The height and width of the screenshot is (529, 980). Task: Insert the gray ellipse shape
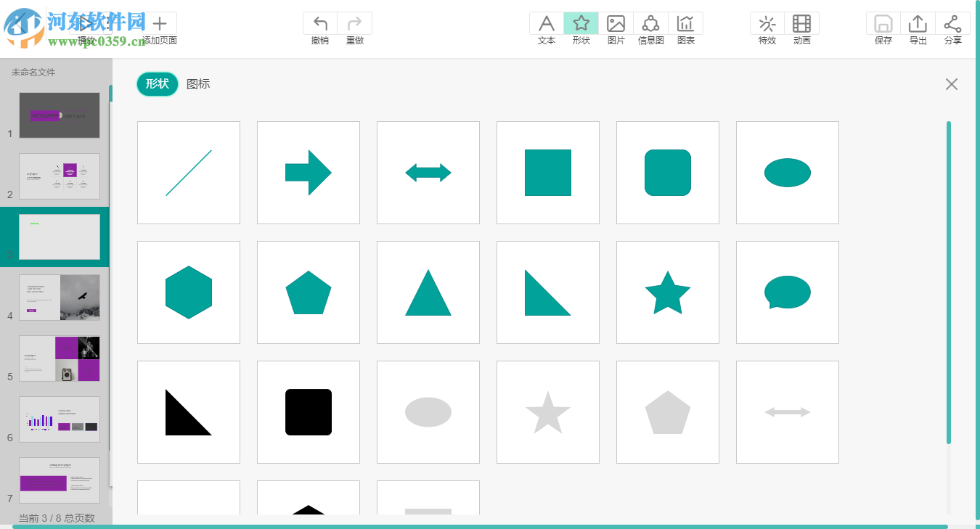(x=428, y=412)
